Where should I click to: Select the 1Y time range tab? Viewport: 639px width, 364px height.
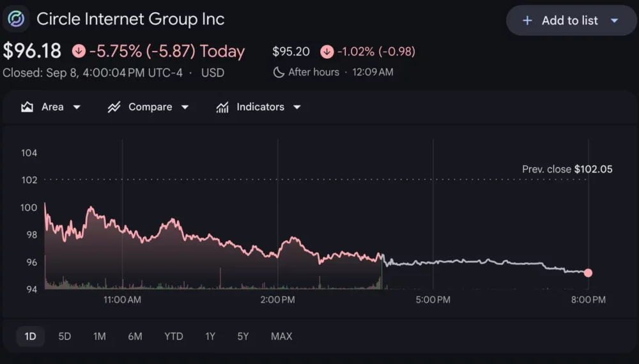tap(210, 337)
